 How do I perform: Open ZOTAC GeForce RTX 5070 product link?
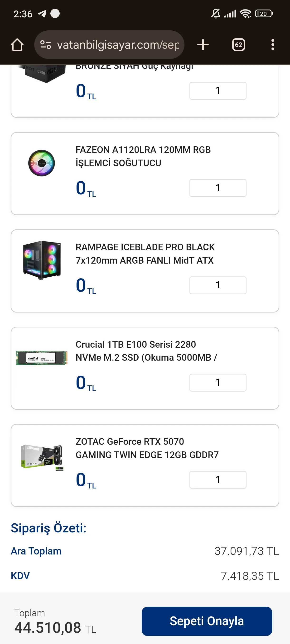coord(147,448)
